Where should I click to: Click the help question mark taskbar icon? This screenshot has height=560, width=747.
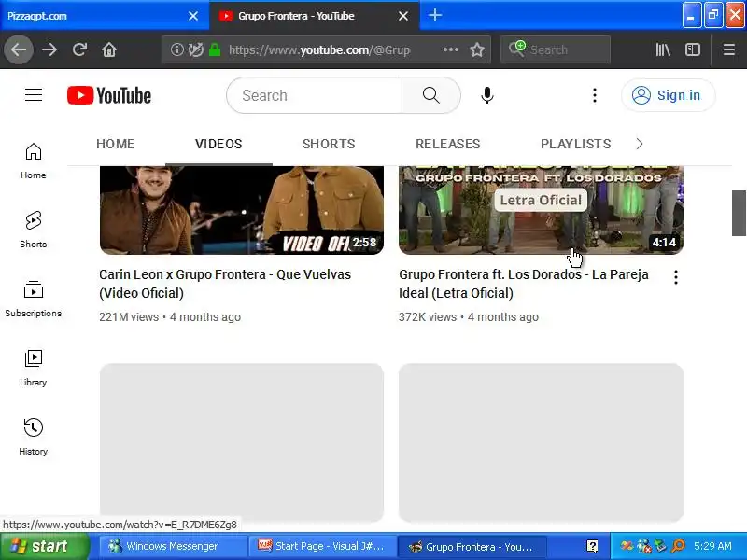pyautogui.click(x=592, y=546)
